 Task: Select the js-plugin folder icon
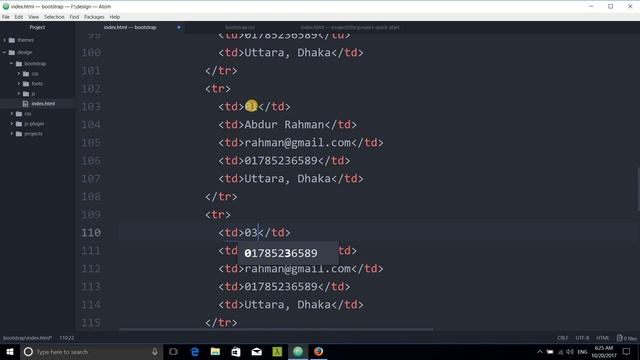[x=19, y=124]
